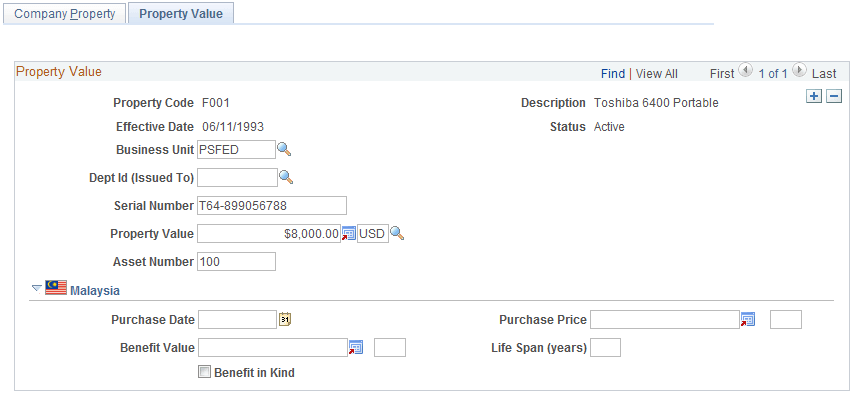Open currency lookup magnifier beside USD

tap(397, 234)
